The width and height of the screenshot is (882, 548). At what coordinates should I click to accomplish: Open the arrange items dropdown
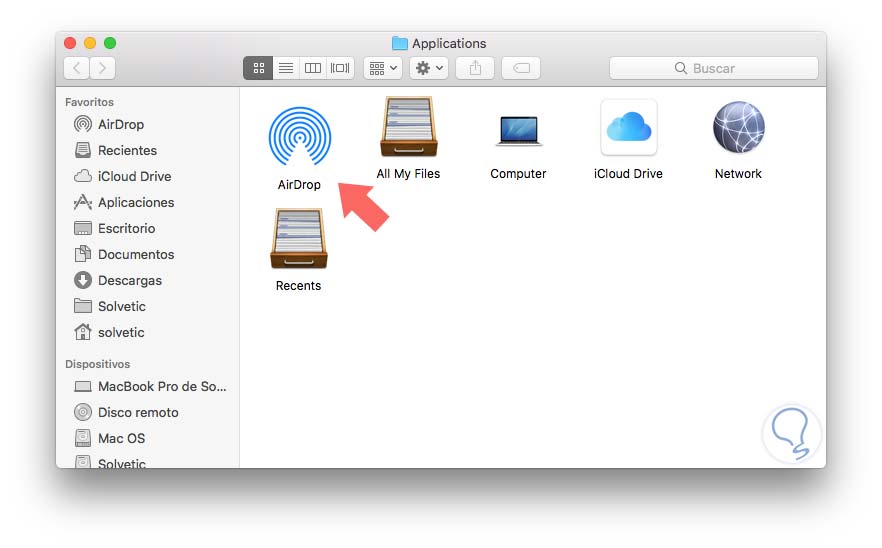click(382, 68)
